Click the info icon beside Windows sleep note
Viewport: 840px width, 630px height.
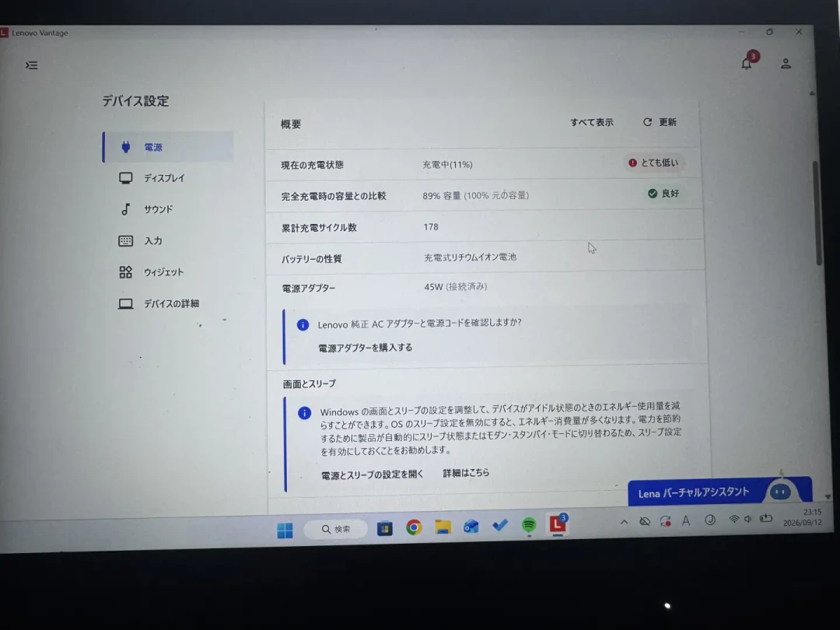[x=304, y=412]
